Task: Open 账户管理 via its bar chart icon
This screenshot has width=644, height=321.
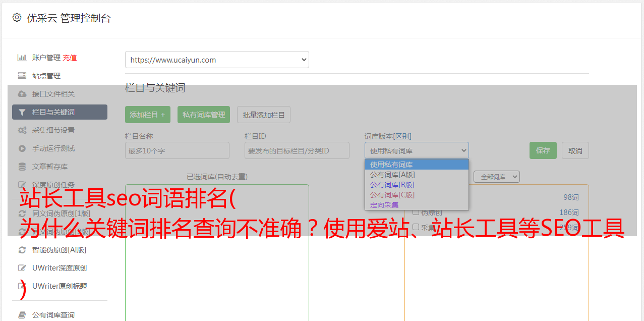Action: point(22,58)
